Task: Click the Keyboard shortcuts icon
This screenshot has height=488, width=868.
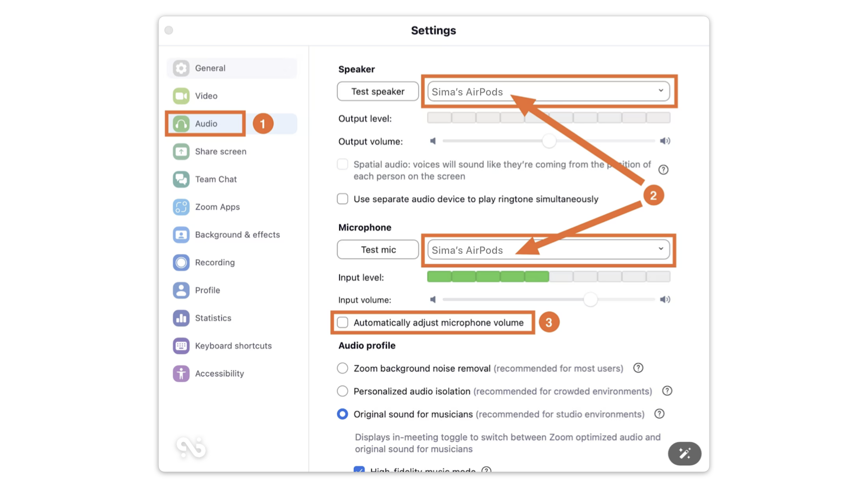Action: pos(181,346)
